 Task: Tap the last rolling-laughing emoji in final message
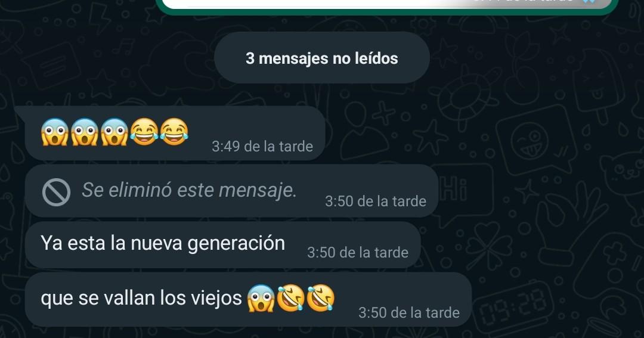pos(320,299)
